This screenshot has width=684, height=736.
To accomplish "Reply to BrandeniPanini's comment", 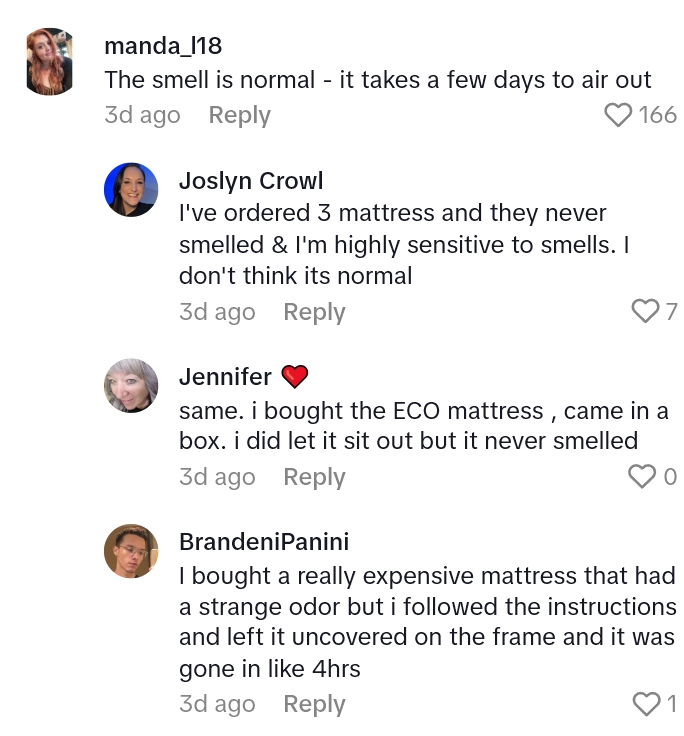I will pyautogui.click(x=314, y=704).
